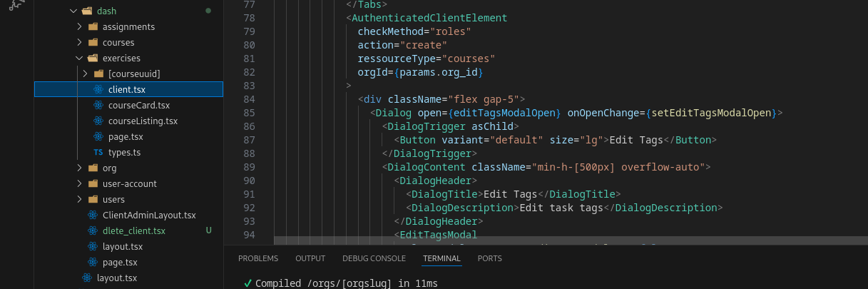
Task: Click the React icon beside client.tsx
Action: click(x=98, y=90)
